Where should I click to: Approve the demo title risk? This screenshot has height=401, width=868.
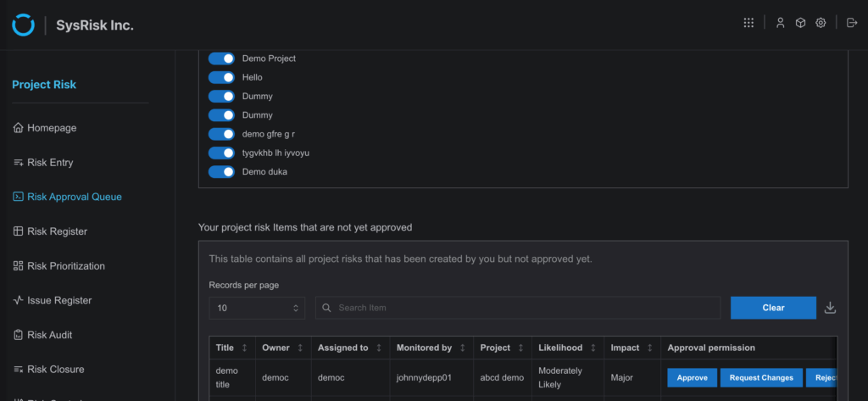pyautogui.click(x=692, y=378)
